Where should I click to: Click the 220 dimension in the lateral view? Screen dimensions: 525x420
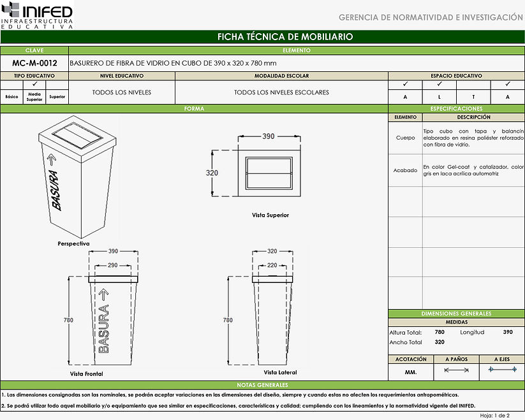(x=272, y=265)
